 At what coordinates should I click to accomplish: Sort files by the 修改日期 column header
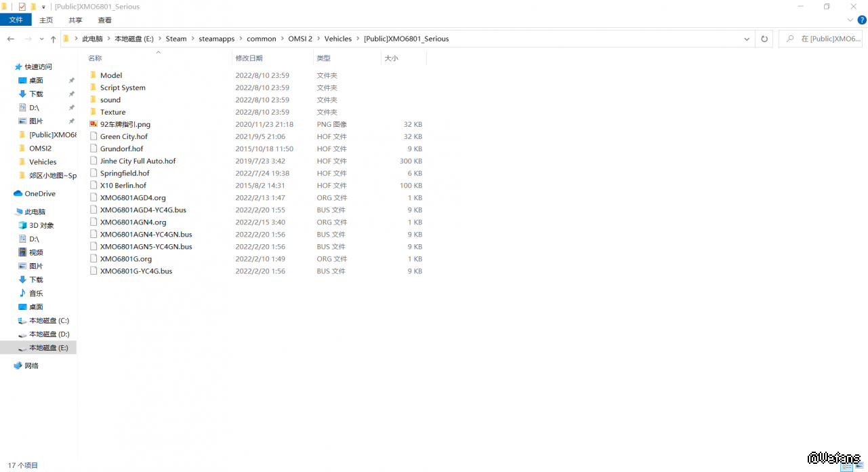249,58
